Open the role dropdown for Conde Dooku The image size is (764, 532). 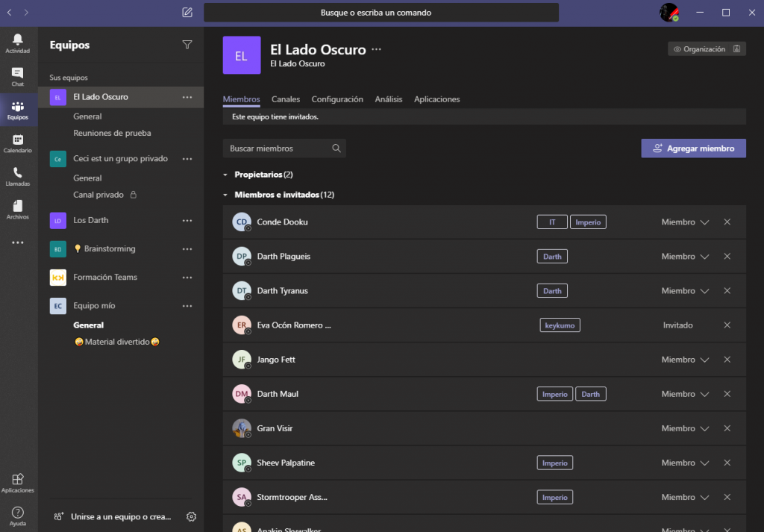pyautogui.click(x=684, y=222)
